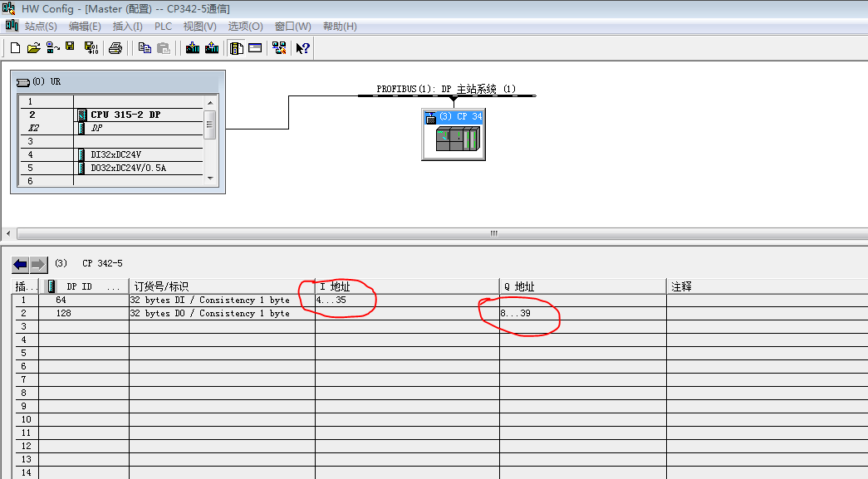868x479 pixels.
Task: Select the 32 bytes DO Consistency row
Action: click(440, 313)
